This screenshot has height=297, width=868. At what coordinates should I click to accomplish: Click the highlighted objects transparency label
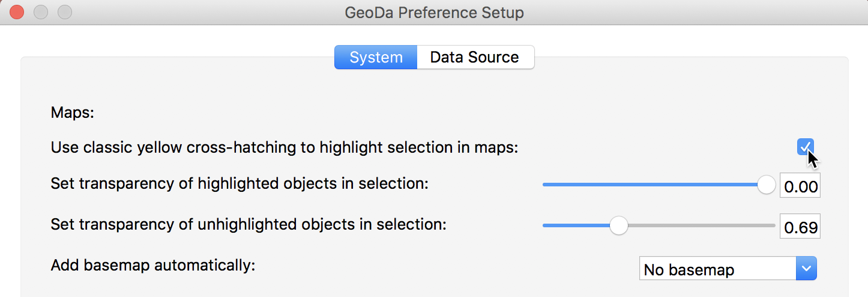240,184
